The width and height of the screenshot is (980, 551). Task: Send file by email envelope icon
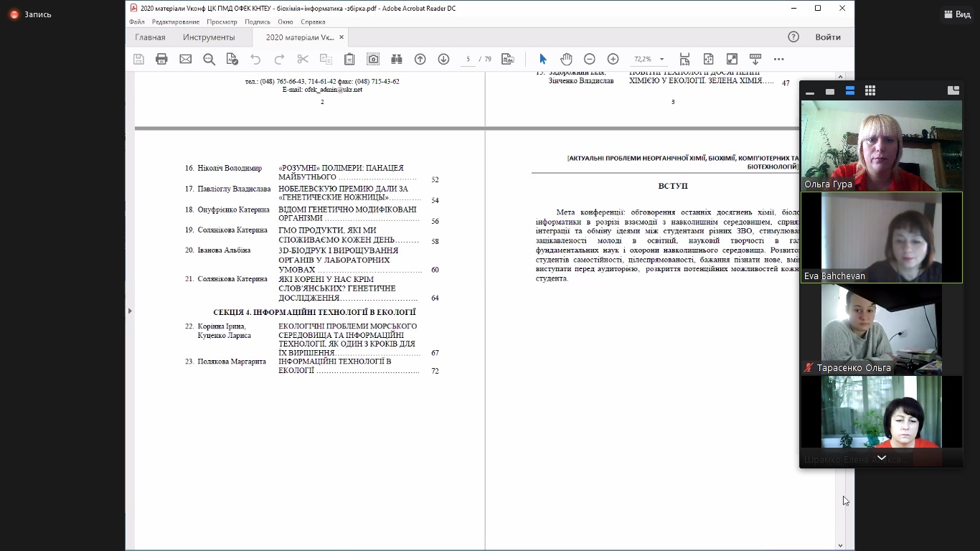point(185,59)
